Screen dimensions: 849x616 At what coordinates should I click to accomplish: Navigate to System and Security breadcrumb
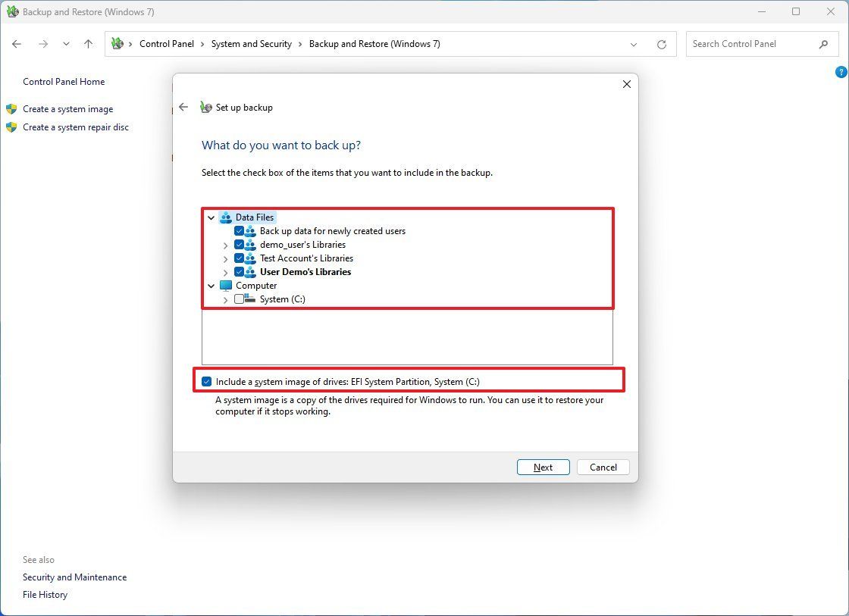tap(251, 44)
